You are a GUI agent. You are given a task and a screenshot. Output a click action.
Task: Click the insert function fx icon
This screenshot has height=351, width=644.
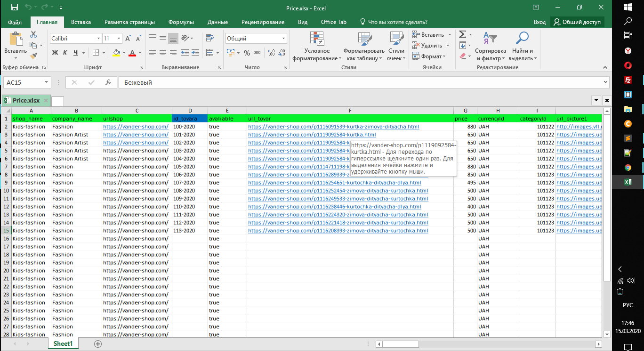pyautogui.click(x=108, y=82)
